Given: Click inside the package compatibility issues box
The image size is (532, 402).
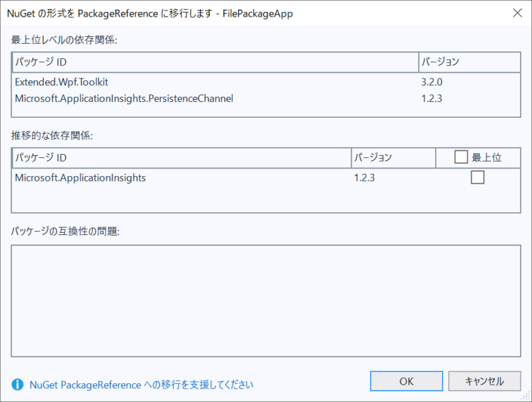Looking at the screenshot, I should click(266, 301).
